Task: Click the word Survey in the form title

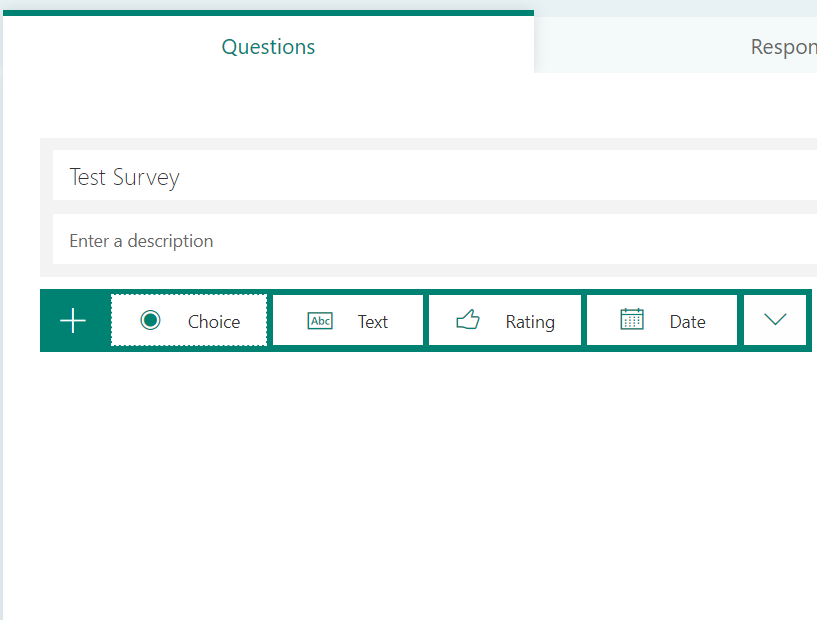Action: (x=146, y=178)
